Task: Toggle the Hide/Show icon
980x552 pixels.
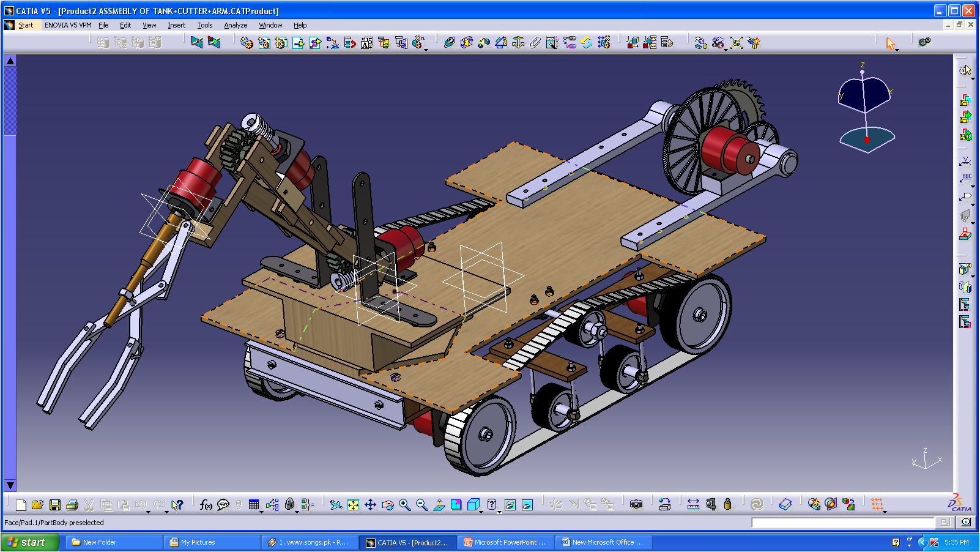Action: tap(510, 505)
